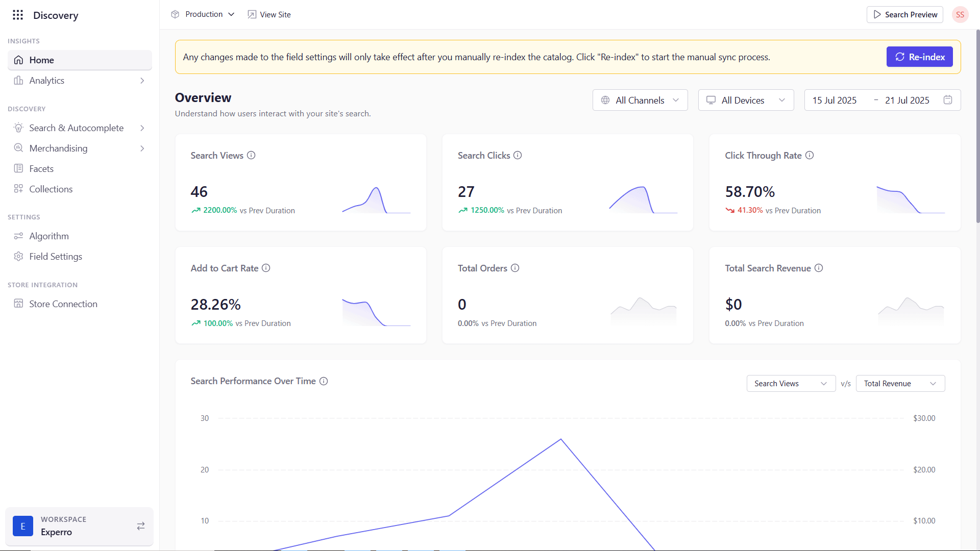Open the All Devices dropdown

click(746, 100)
